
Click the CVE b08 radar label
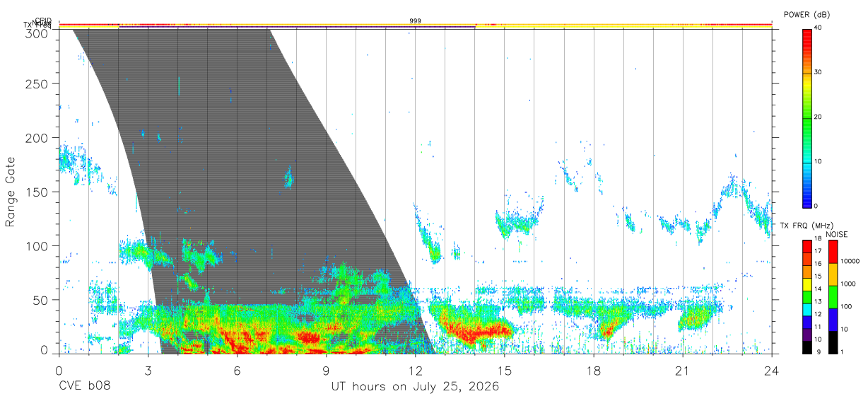click(x=84, y=387)
